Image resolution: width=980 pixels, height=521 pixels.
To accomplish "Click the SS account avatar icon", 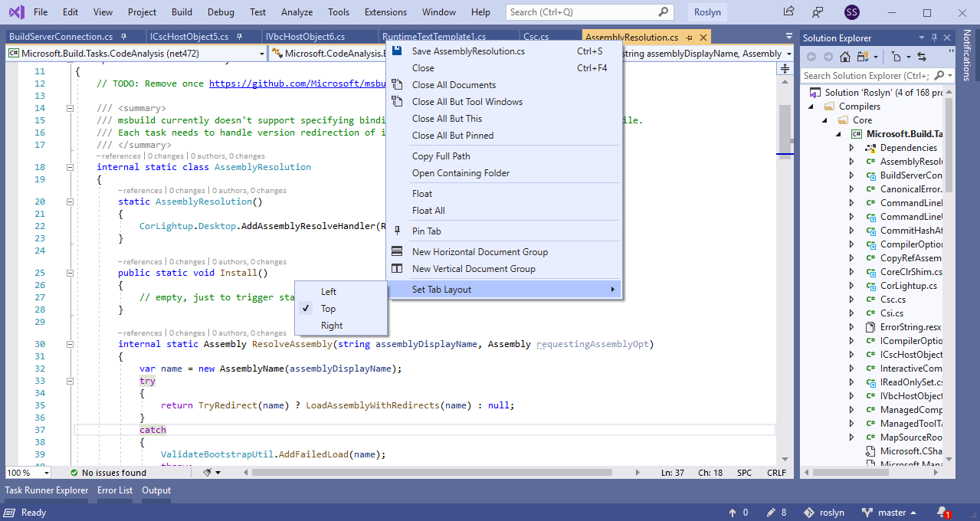I will pos(851,12).
